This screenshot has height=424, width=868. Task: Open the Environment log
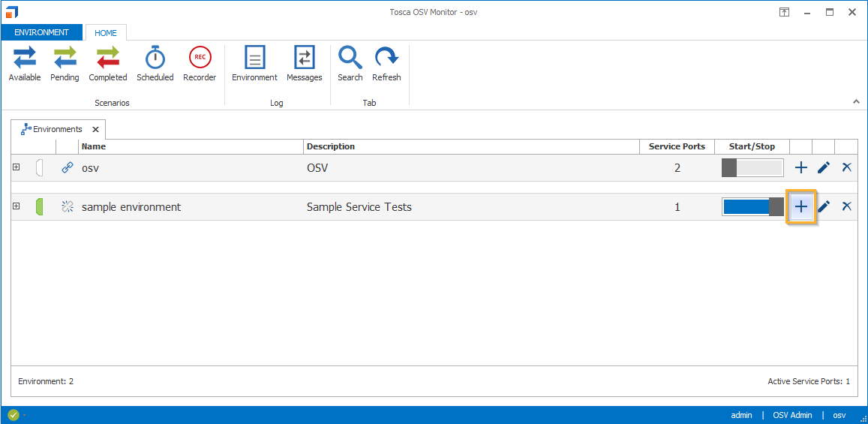[x=254, y=64]
